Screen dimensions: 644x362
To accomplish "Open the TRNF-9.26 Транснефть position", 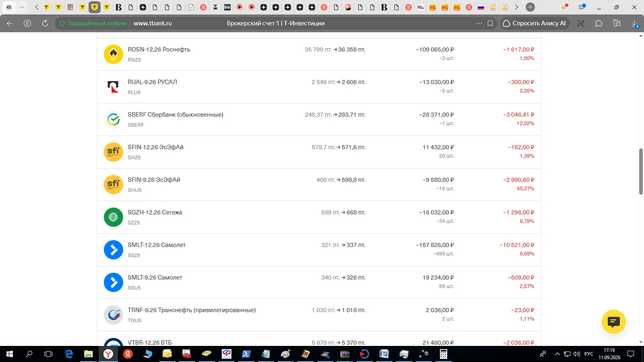I will coord(319,315).
